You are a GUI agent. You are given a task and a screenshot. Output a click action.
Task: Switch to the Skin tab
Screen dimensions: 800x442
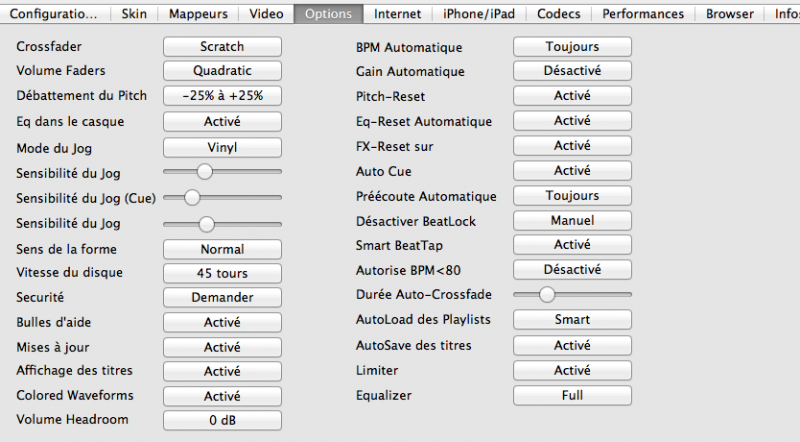point(134,14)
